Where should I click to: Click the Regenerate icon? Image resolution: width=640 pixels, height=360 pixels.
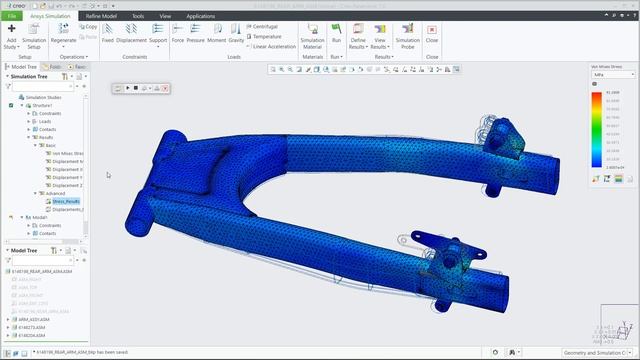coord(63,28)
